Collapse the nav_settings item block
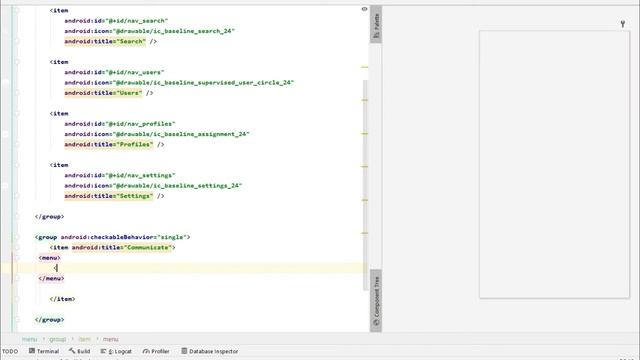The height and width of the screenshot is (360, 640). point(17,165)
